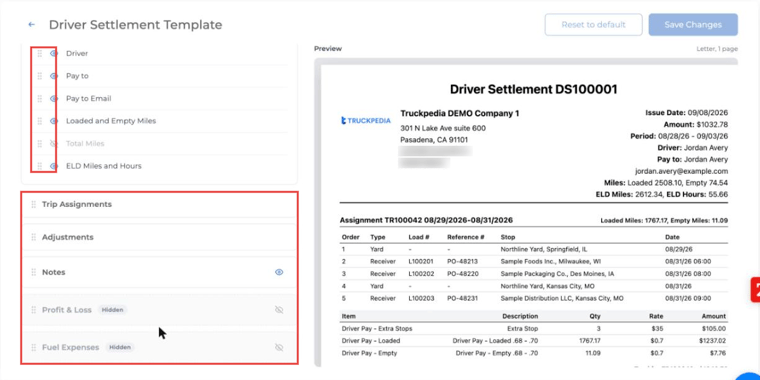The height and width of the screenshot is (380, 760).
Task: Click Assignment TR100042 heading in preview
Action: click(427, 221)
